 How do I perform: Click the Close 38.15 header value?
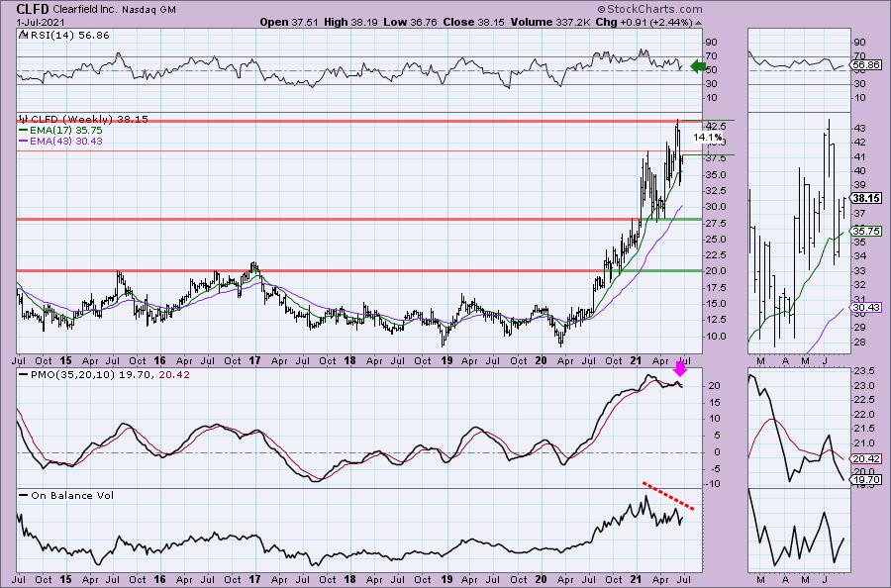(x=473, y=22)
